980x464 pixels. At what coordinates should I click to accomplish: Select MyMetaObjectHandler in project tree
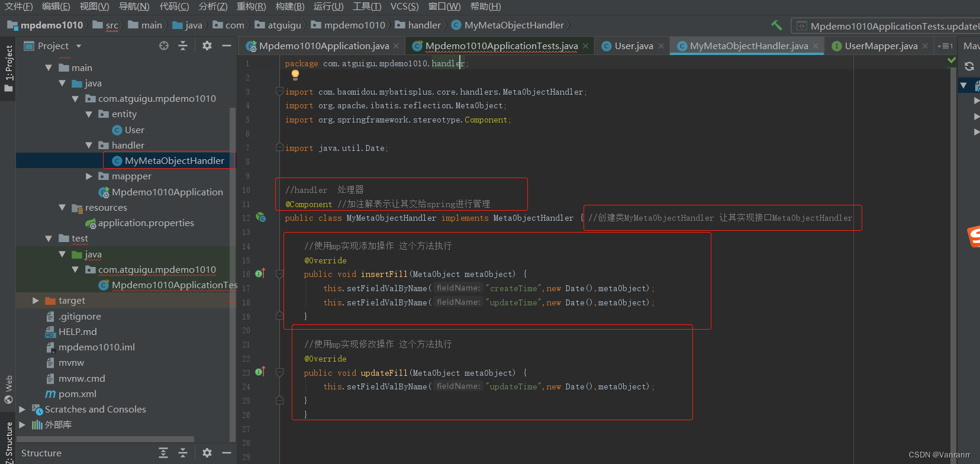tap(168, 160)
